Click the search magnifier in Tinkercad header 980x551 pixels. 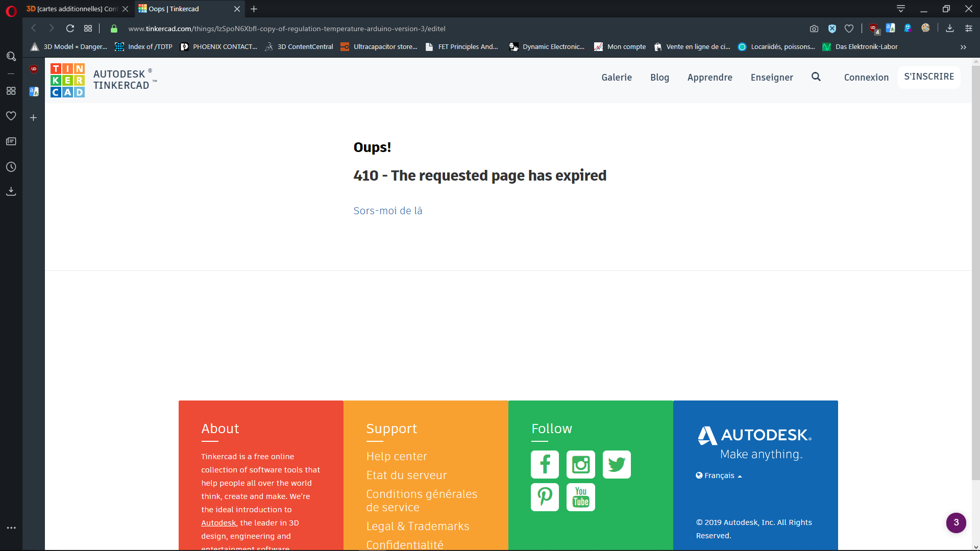[x=816, y=77]
